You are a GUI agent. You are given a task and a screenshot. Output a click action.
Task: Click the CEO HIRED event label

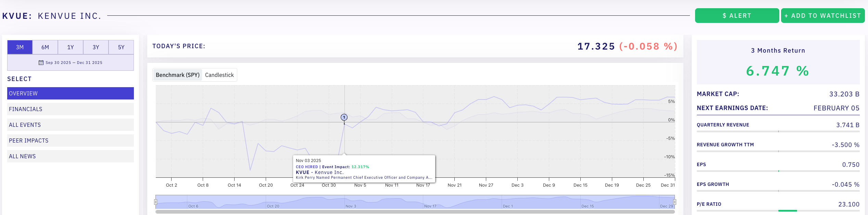tap(307, 167)
